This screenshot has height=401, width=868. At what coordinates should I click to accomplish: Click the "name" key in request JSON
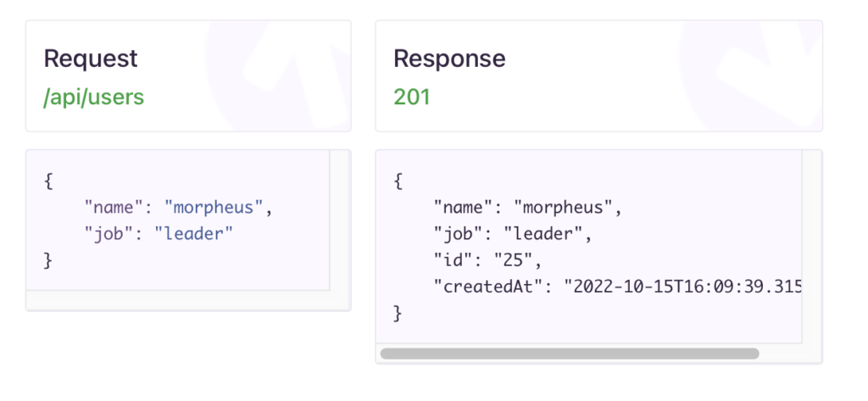coord(114,208)
